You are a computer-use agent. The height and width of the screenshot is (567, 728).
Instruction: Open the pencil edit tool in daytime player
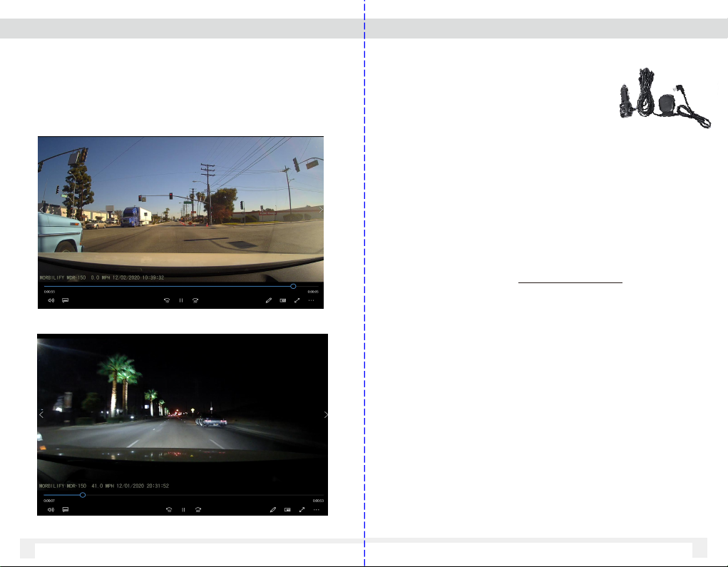[268, 300]
